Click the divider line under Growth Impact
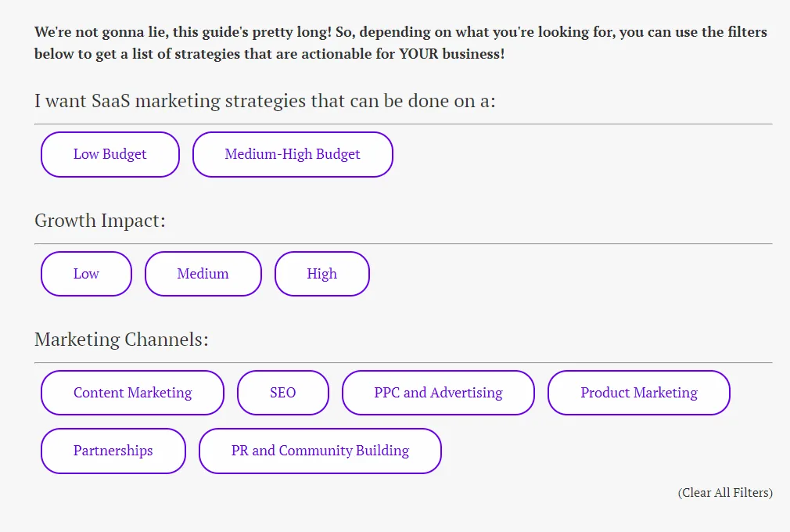 click(x=403, y=244)
